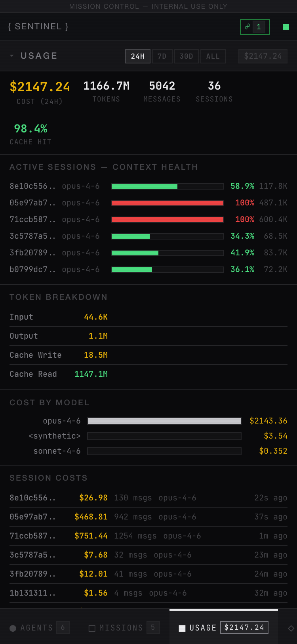Click the 98.4% cache hit figure
The width and height of the screenshot is (297, 644).
pos(30,129)
